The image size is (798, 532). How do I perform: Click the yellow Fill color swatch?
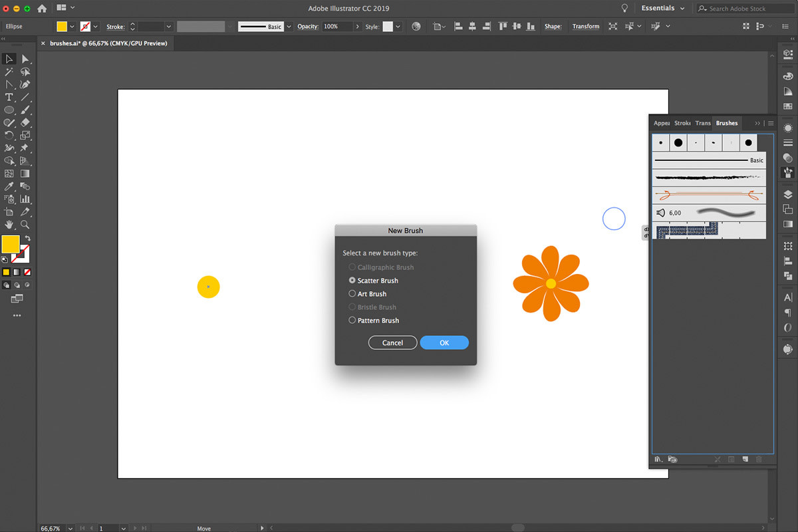pyautogui.click(x=11, y=244)
